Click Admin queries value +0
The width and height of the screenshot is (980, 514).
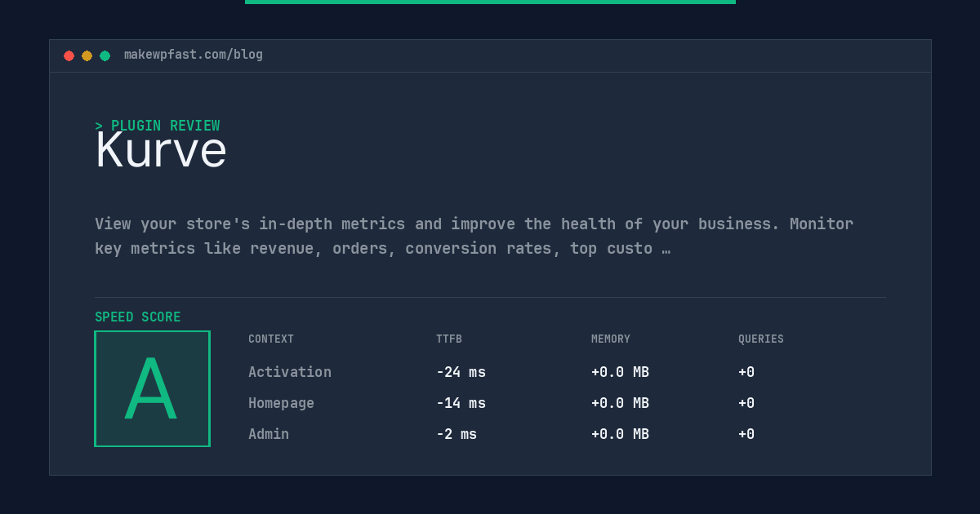coord(746,434)
